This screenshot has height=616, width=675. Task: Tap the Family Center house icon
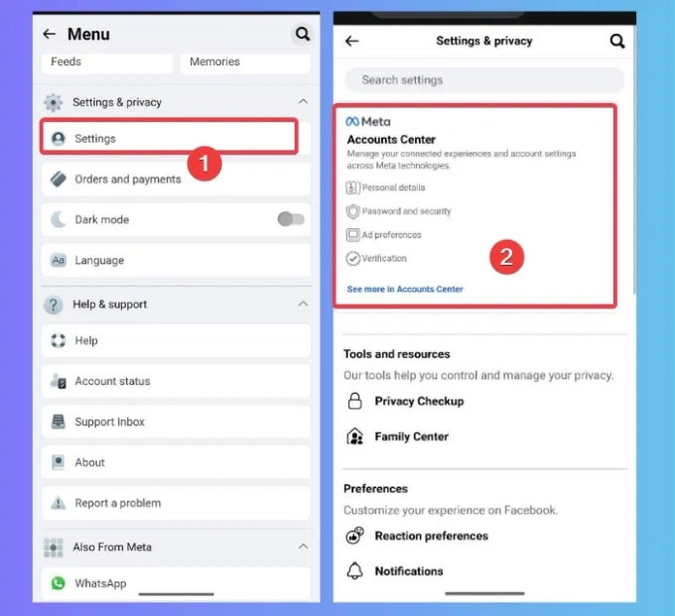354,436
